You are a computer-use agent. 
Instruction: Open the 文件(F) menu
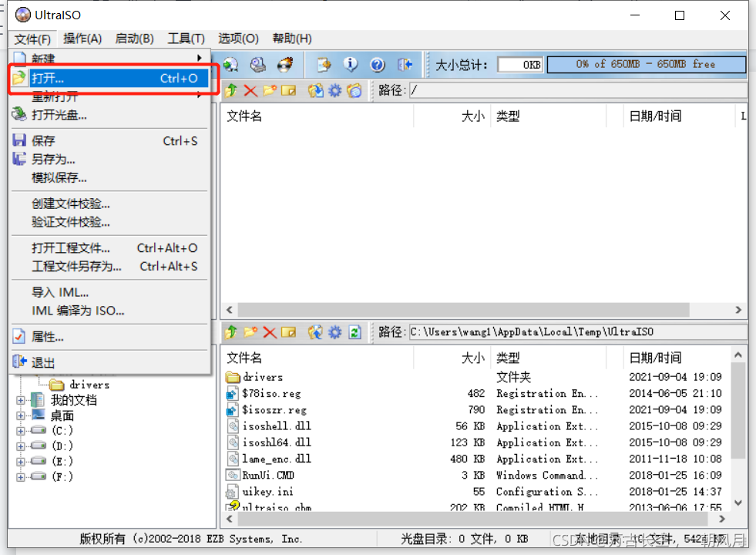pos(32,39)
